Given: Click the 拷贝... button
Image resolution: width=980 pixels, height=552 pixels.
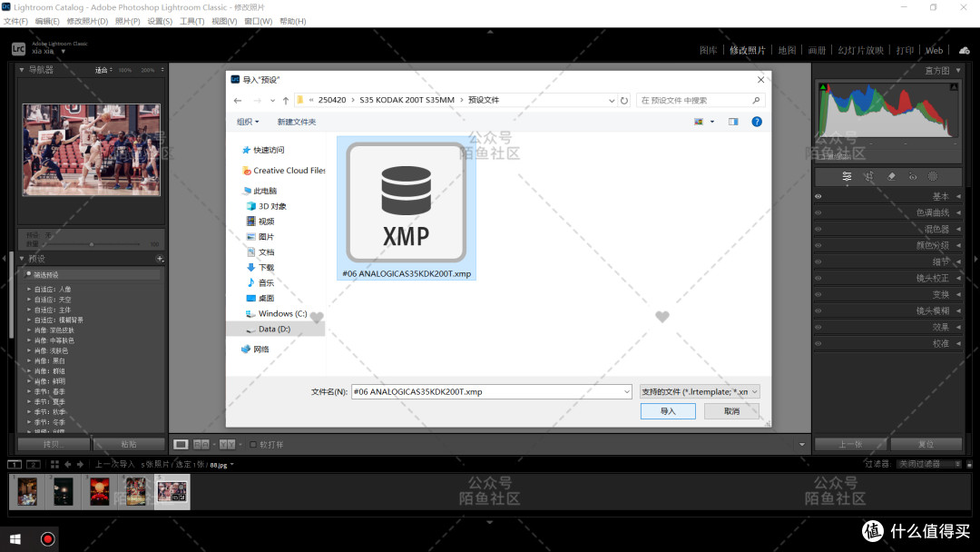Looking at the screenshot, I should (x=54, y=445).
